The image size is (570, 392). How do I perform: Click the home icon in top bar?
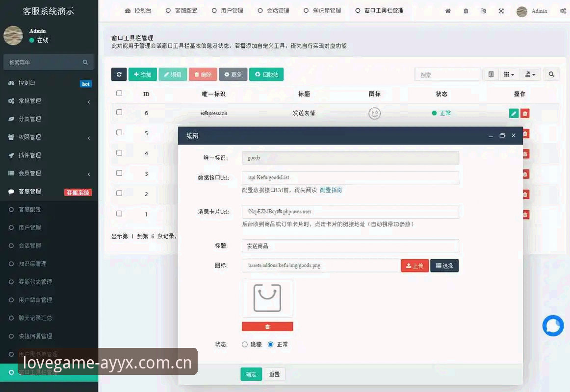click(448, 11)
